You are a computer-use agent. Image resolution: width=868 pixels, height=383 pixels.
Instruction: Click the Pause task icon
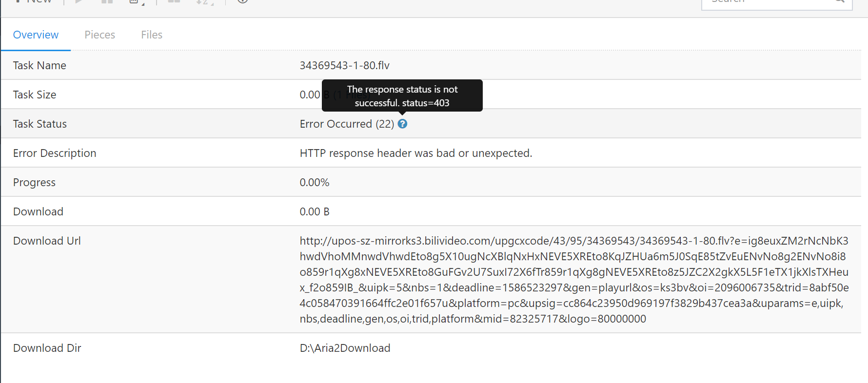pyautogui.click(x=107, y=2)
